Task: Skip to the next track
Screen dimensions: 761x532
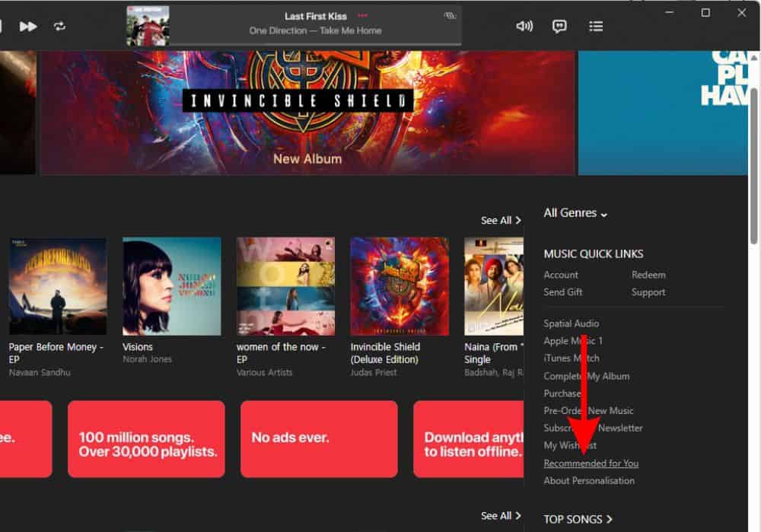Action: tap(28, 26)
